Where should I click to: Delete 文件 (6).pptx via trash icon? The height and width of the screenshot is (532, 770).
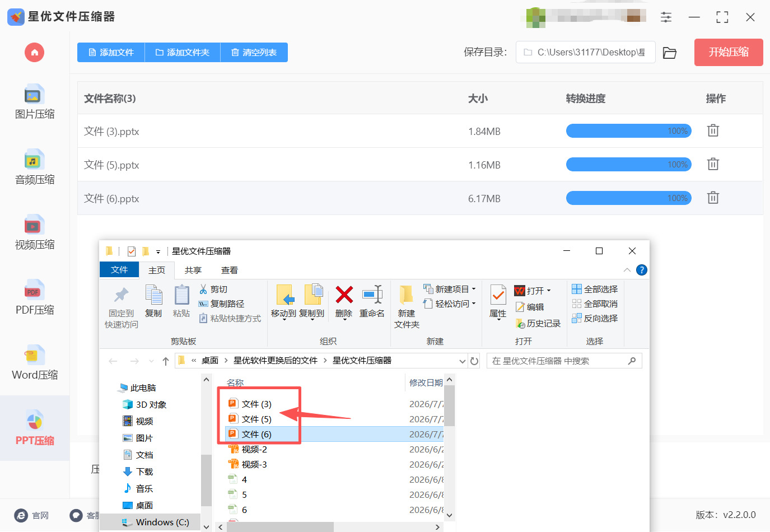(x=713, y=198)
